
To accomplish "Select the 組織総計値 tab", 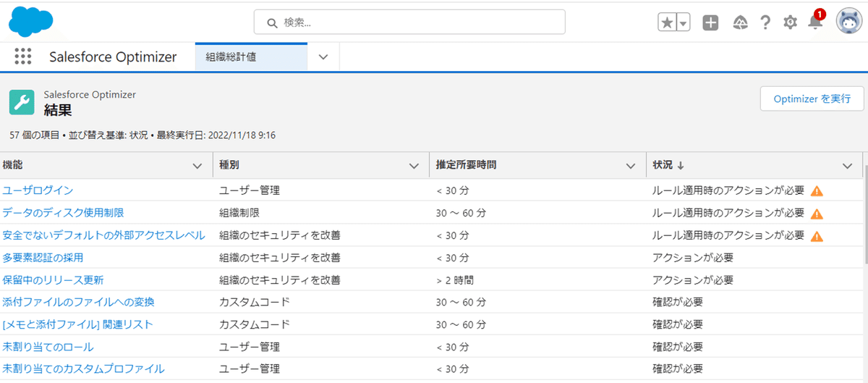I will click(252, 57).
